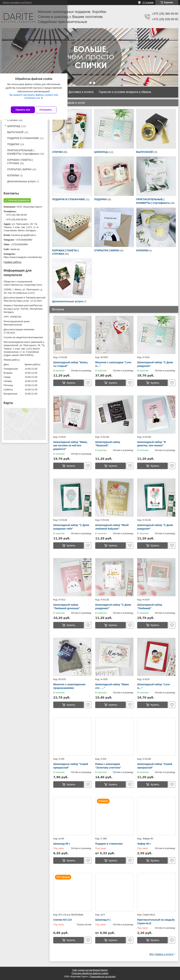The width and height of the screenshot is (180, 980).
Task: Decline cookies with Отклонить button
Action: (x=46, y=110)
